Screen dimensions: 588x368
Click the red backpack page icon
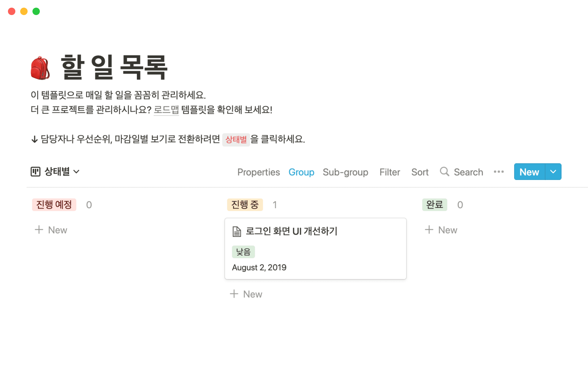click(x=40, y=68)
